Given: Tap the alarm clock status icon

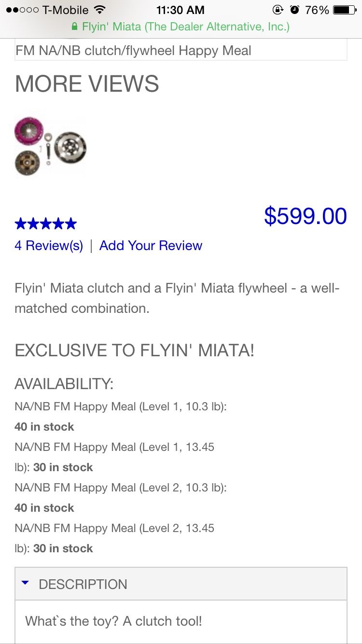Looking at the screenshot, I should [x=294, y=10].
